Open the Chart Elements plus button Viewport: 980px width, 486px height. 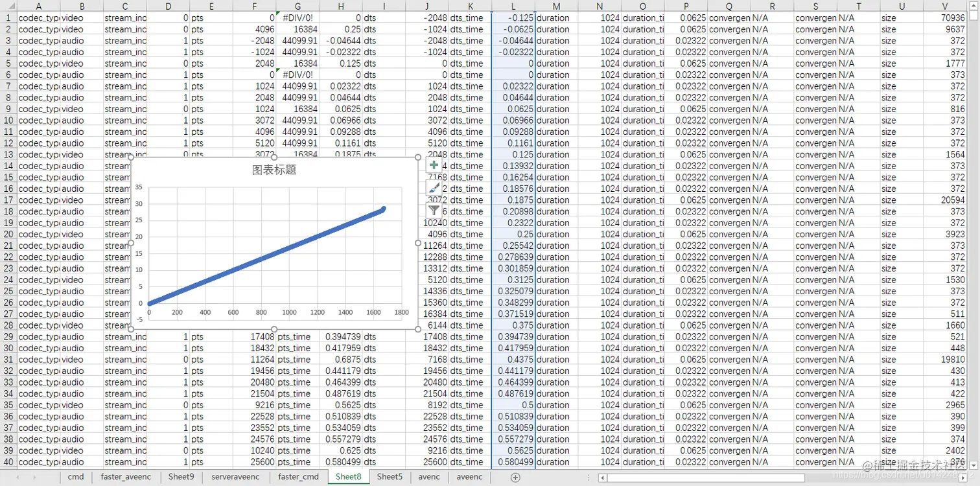pos(434,165)
